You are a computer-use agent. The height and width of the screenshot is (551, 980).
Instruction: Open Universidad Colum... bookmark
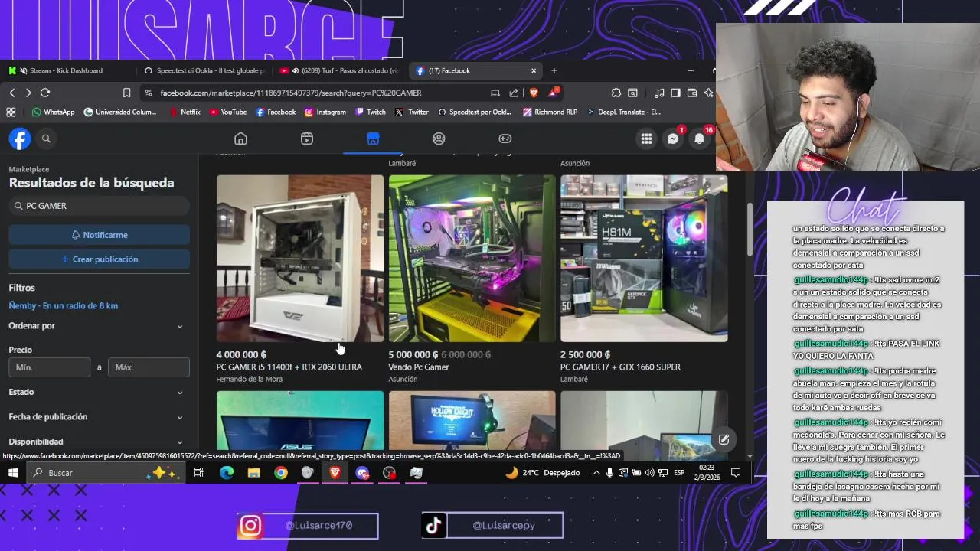[x=120, y=112]
